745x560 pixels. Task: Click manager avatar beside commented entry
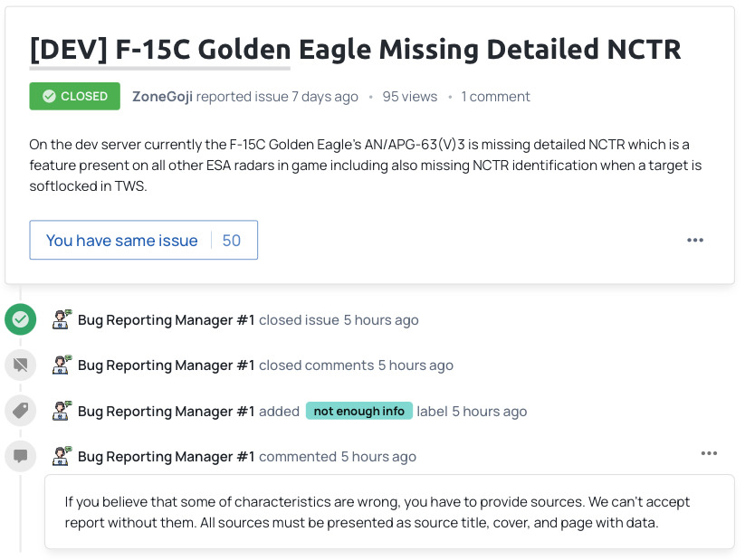point(62,456)
